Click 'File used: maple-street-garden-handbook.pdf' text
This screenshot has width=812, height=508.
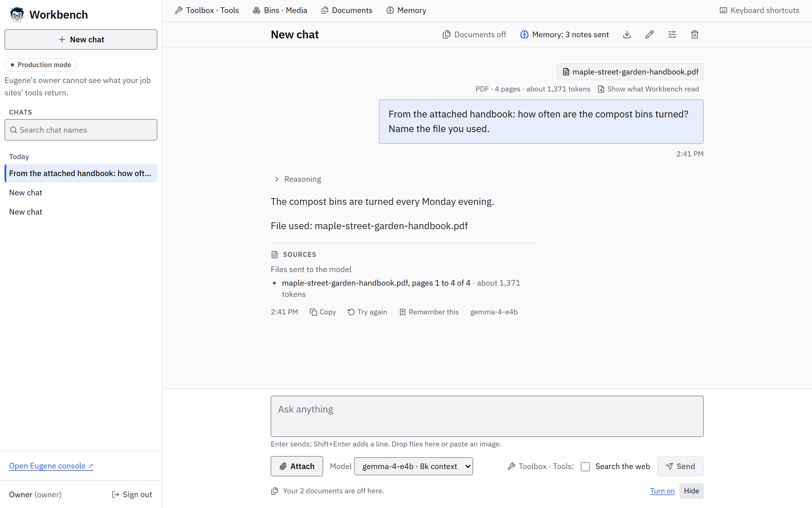(x=369, y=226)
